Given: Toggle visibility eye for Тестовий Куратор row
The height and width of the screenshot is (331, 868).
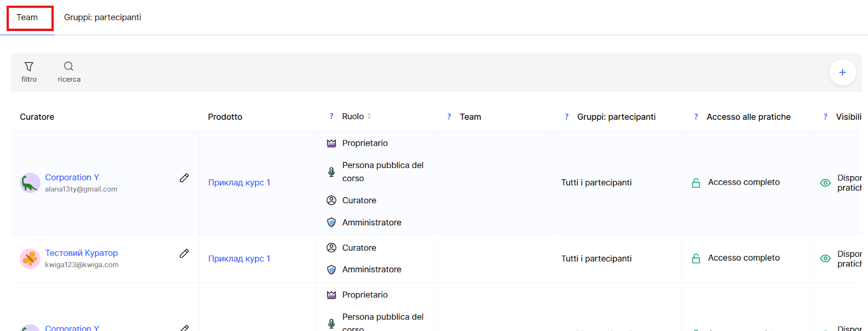Looking at the screenshot, I should 825,259.
